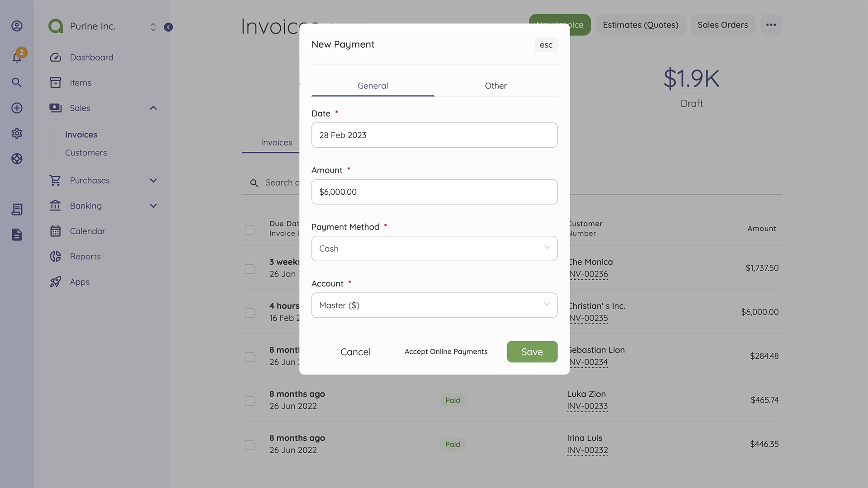Click the help lifesaver icon

(17, 159)
